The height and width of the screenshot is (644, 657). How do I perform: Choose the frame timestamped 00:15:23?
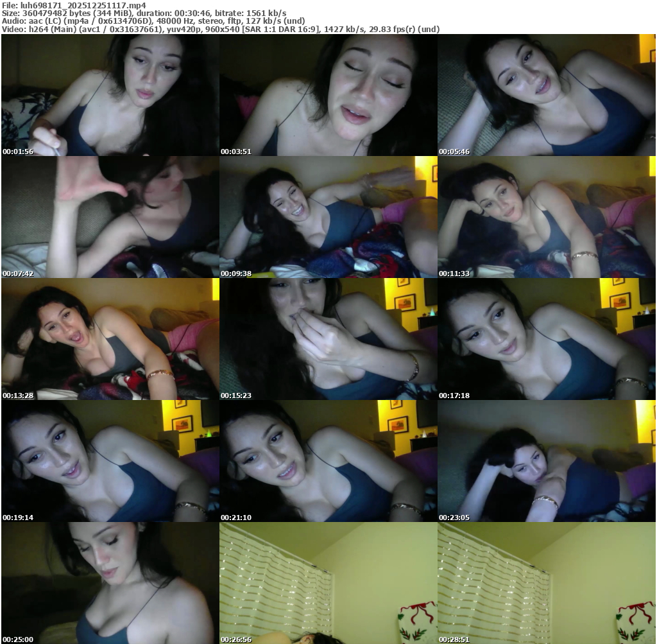pos(328,339)
